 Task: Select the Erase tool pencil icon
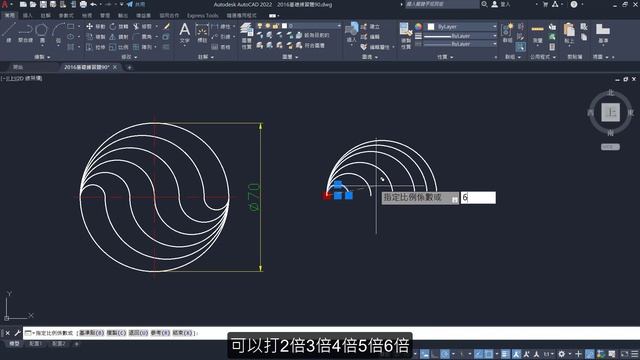(x=167, y=27)
